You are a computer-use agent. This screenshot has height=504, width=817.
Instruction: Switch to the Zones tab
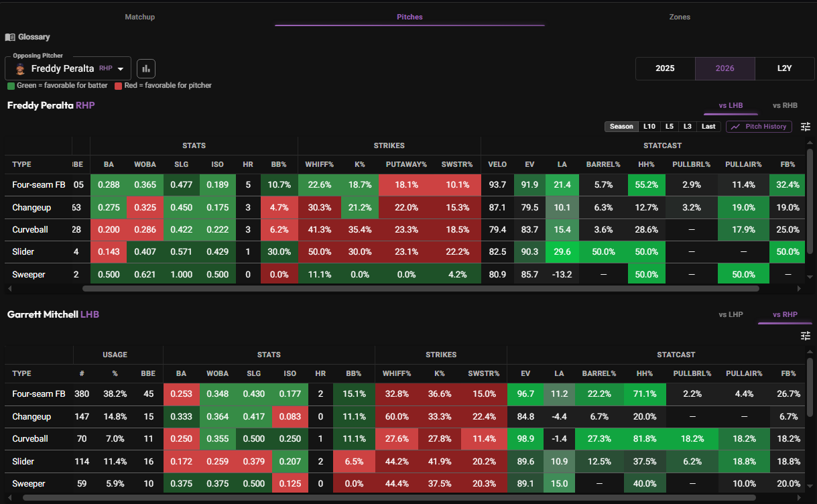pyautogui.click(x=680, y=17)
